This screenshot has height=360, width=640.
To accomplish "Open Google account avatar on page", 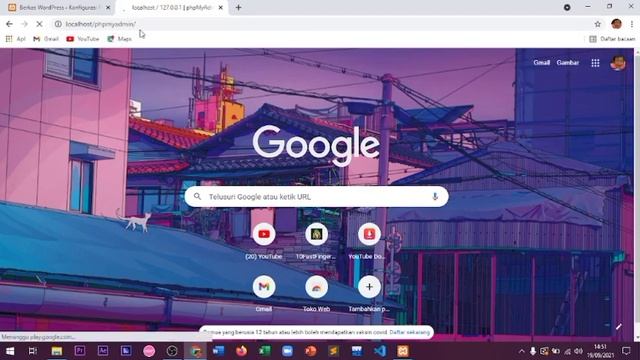I will (x=618, y=63).
